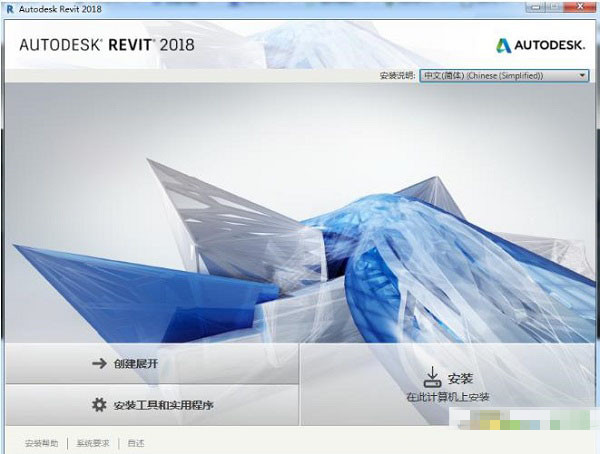This screenshot has width=600, height=454.
Task: Click the Autodesk Revit 2018 window title text
Action: click(x=60, y=8)
